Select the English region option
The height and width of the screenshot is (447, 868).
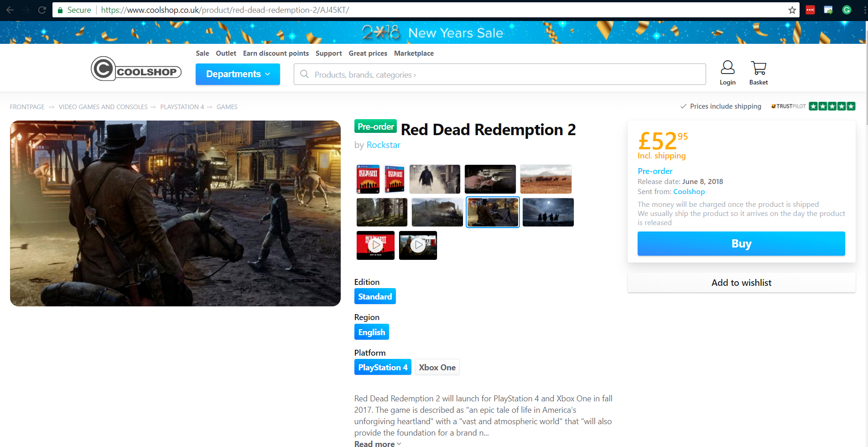[x=372, y=332]
